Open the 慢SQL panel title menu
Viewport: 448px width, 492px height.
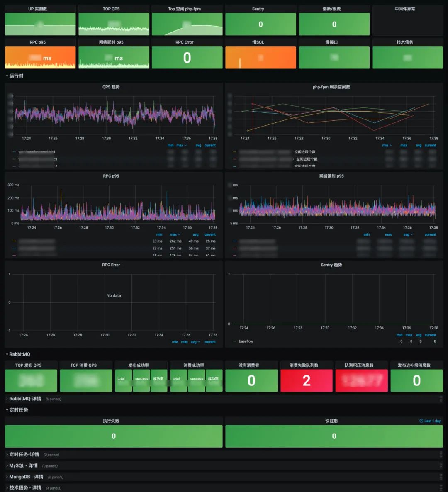point(258,42)
